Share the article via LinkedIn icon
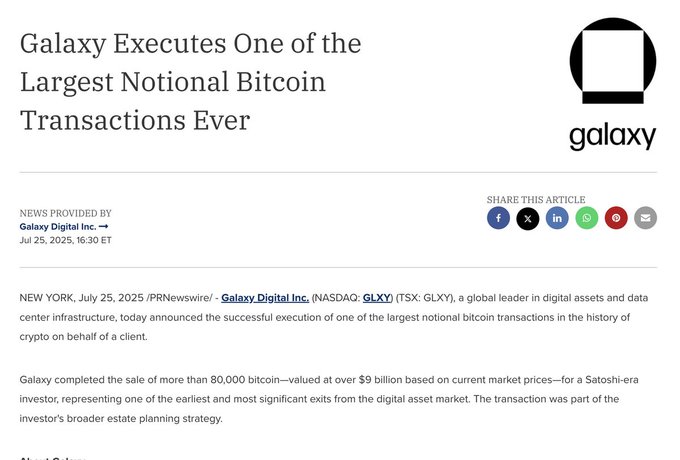This screenshot has width=680, height=460. [557, 218]
